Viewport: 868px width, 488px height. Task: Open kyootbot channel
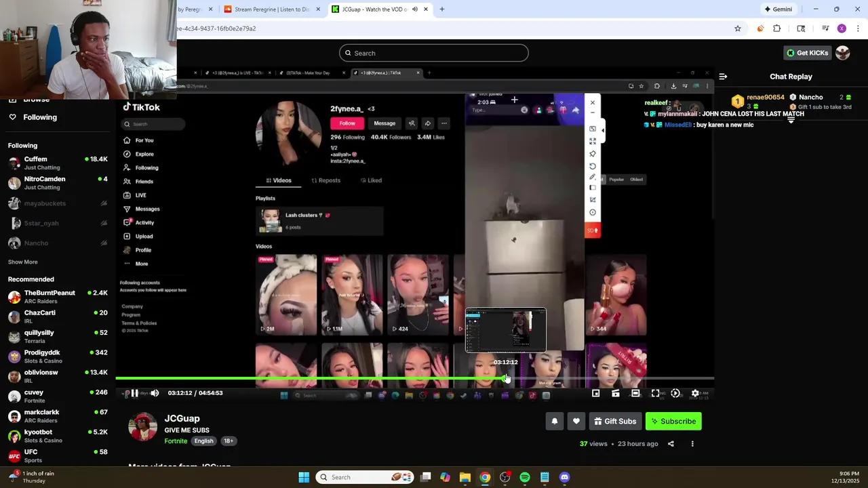58,436
